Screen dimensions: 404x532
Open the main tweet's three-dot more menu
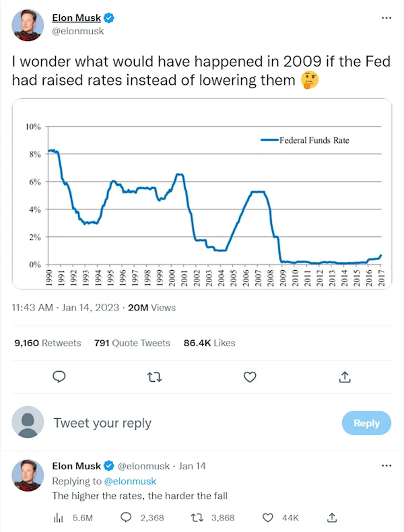(386, 18)
